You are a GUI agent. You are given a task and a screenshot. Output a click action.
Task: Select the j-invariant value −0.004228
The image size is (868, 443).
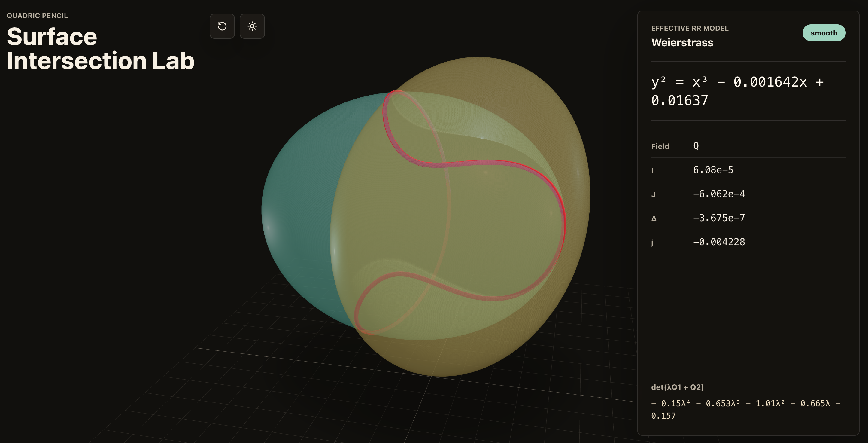718,242
